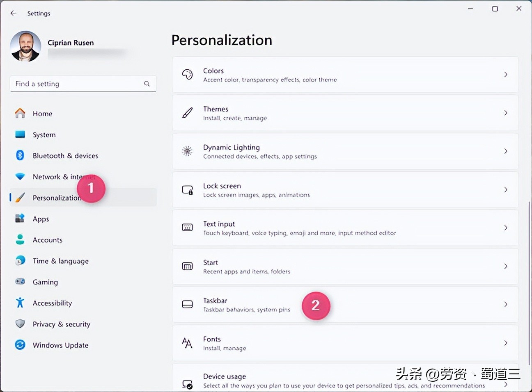This screenshot has height=392, width=532.
Task: Click Ciprian Rusen's profile picture
Action: tap(25, 46)
